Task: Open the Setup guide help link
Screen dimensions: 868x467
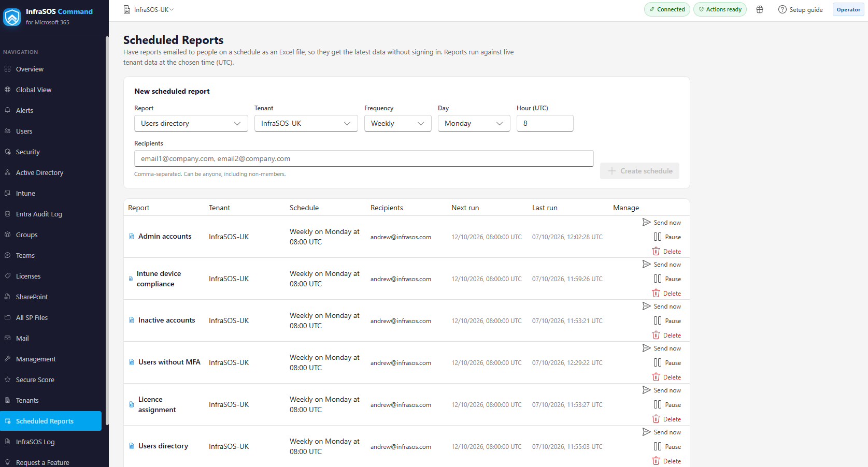Action: tap(801, 9)
